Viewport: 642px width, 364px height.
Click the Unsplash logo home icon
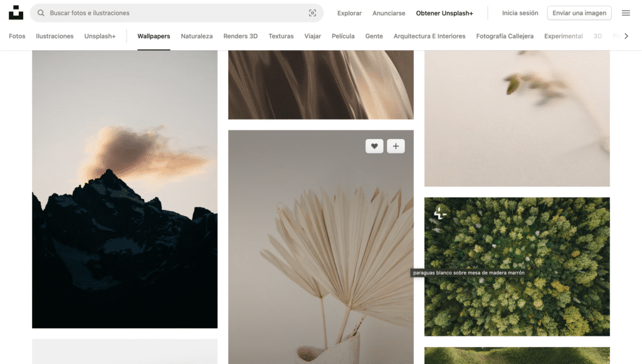[16, 13]
